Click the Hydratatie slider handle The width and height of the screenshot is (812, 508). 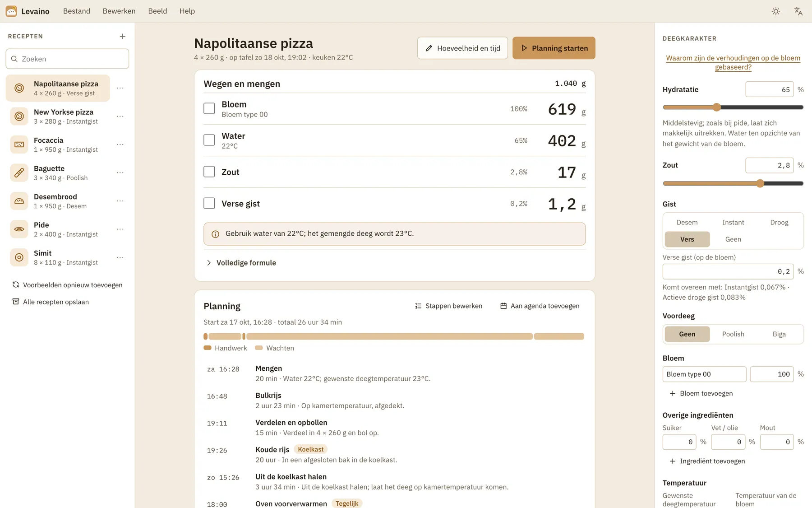tap(717, 107)
